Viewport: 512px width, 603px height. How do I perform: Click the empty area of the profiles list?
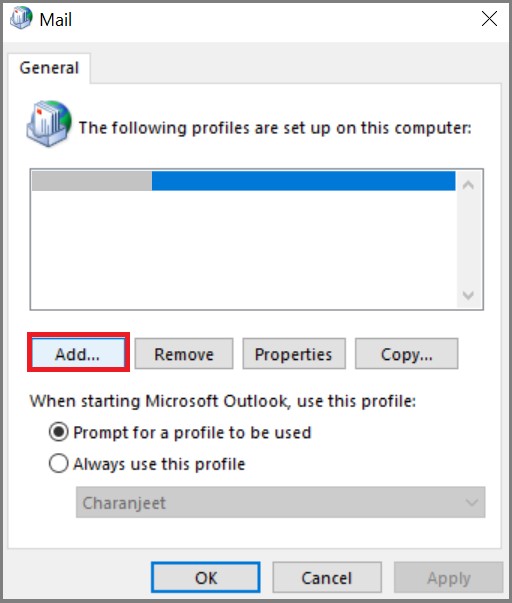click(x=243, y=249)
